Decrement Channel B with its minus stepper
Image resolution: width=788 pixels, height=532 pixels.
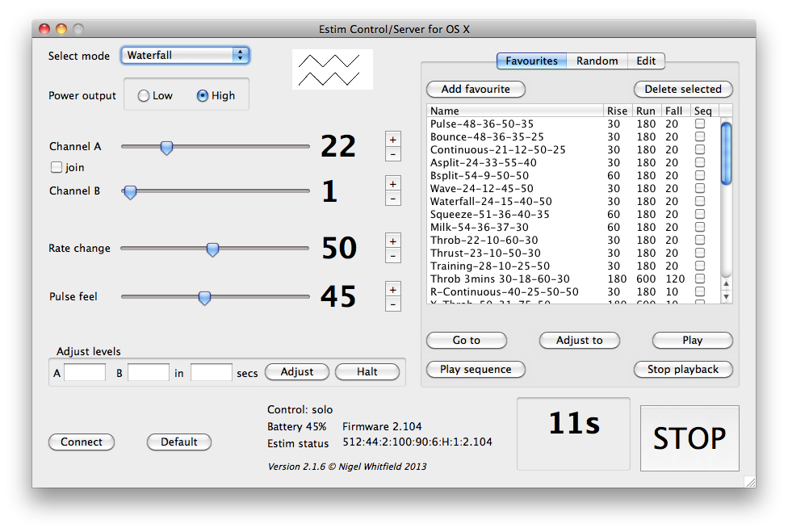(x=393, y=199)
